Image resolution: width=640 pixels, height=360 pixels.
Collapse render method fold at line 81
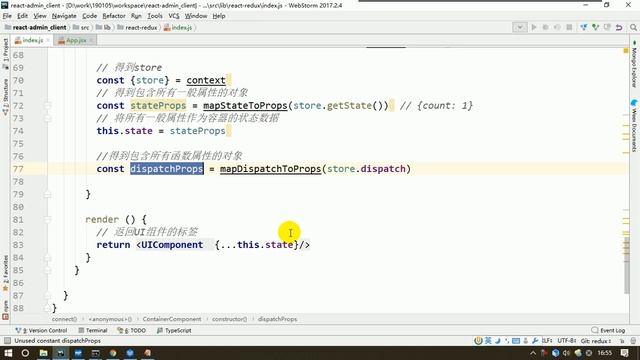pos(48,220)
